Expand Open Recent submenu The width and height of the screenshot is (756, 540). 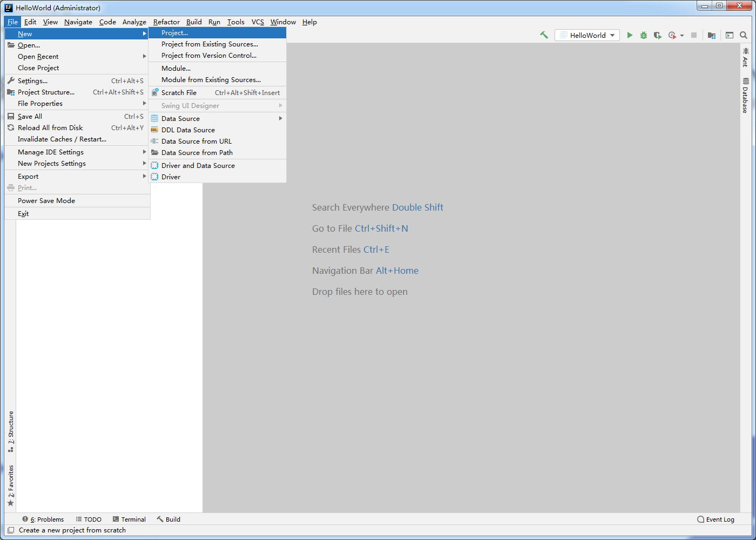click(x=77, y=57)
